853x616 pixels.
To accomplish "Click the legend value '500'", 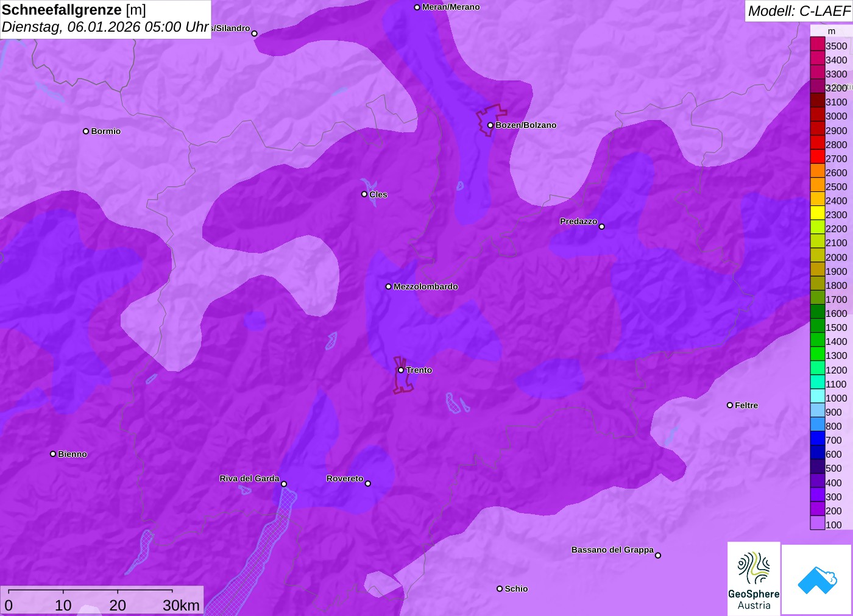I will click(x=834, y=469).
